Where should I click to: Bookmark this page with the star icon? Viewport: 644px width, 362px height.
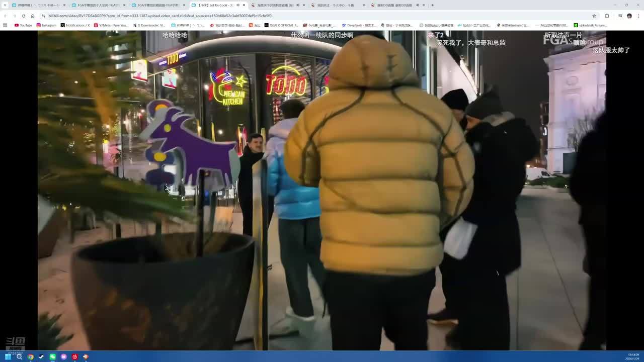coord(594,16)
